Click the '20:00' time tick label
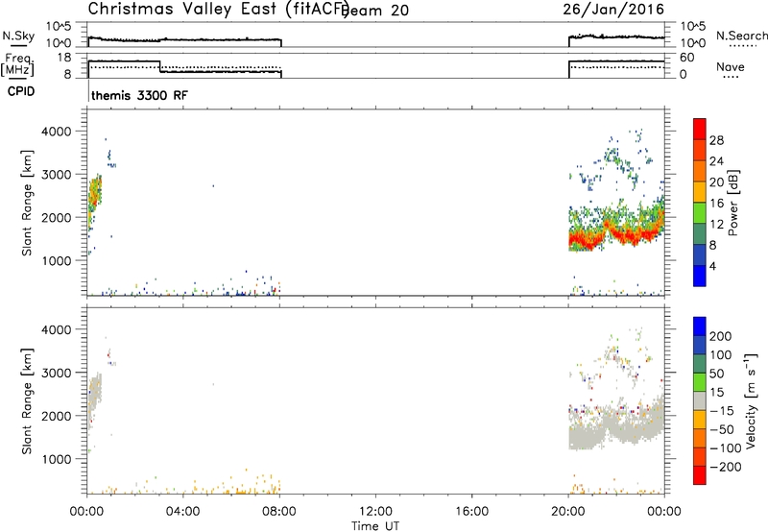 [x=567, y=512]
